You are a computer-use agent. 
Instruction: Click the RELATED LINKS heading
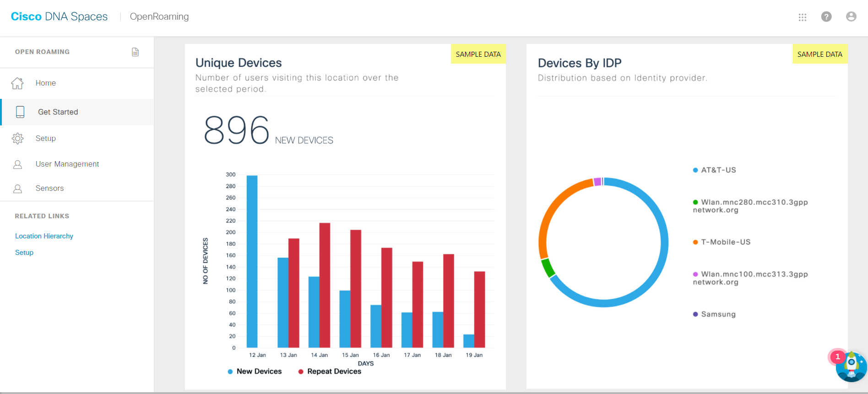coord(42,216)
